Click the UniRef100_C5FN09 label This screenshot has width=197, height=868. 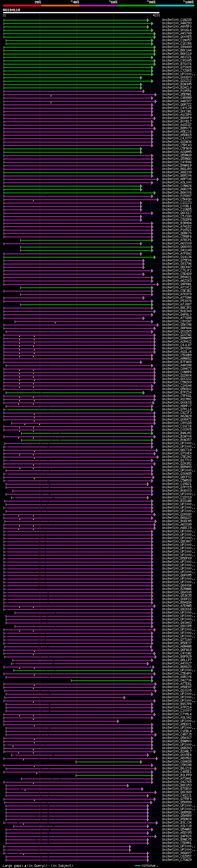click(x=177, y=149)
